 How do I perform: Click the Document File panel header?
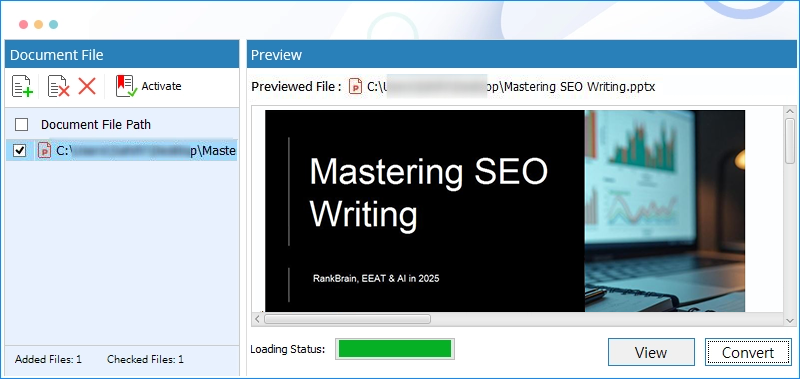click(x=122, y=55)
